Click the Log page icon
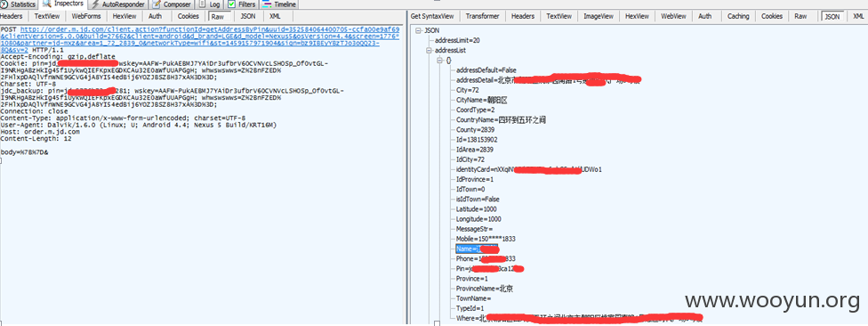868x326 pixels. click(x=203, y=4)
